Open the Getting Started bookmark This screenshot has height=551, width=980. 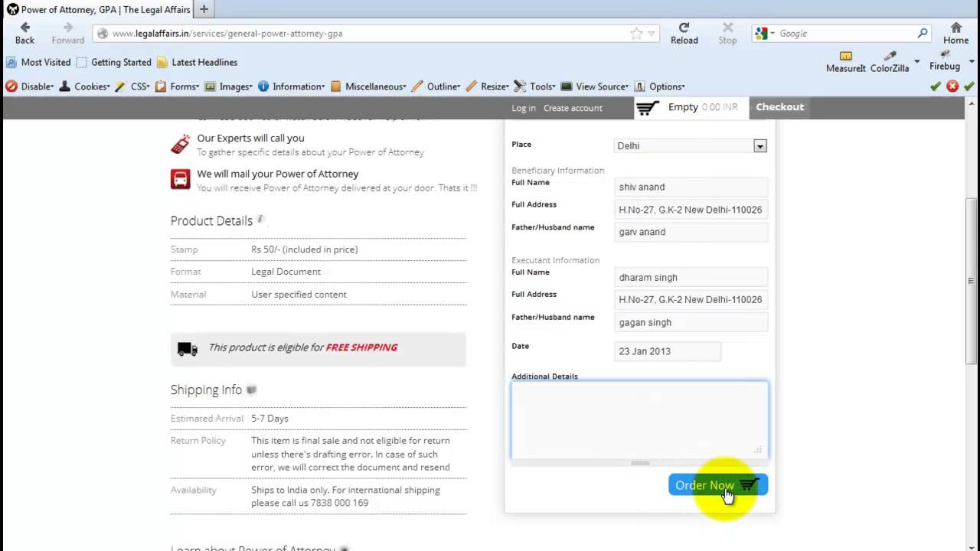113,62
